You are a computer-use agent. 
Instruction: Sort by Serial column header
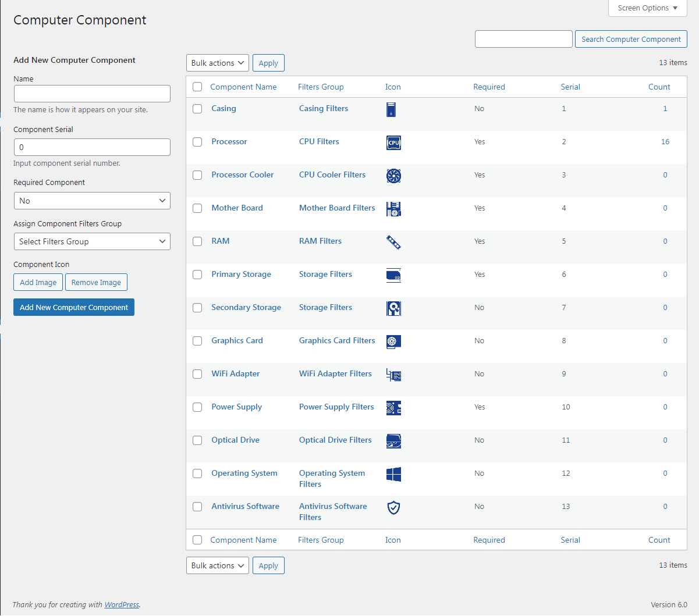pos(570,87)
